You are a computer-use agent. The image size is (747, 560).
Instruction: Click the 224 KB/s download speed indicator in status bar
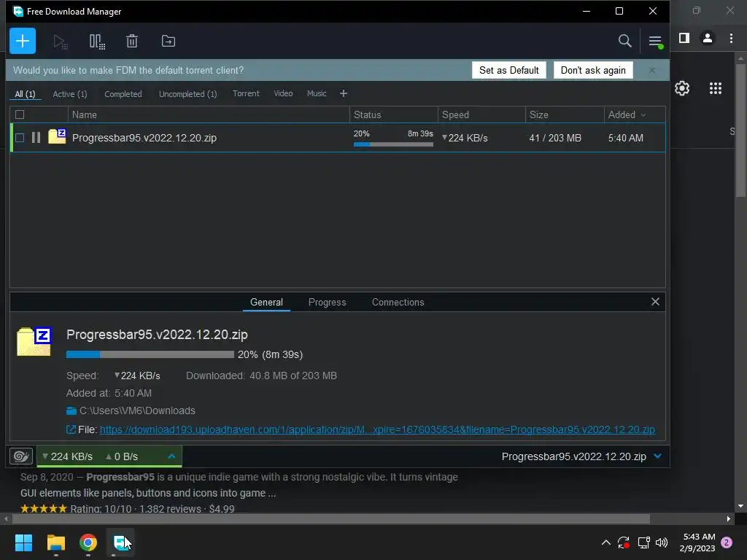[x=67, y=456]
